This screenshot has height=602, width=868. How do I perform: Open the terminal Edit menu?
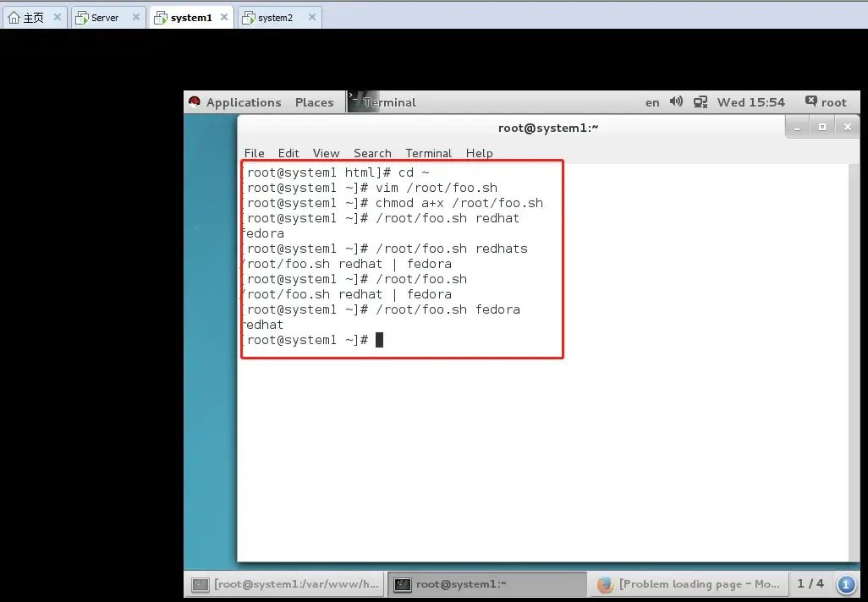pos(288,153)
